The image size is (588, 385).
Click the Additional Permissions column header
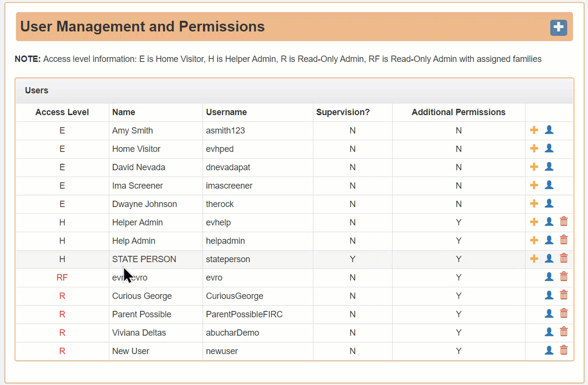[458, 112]
